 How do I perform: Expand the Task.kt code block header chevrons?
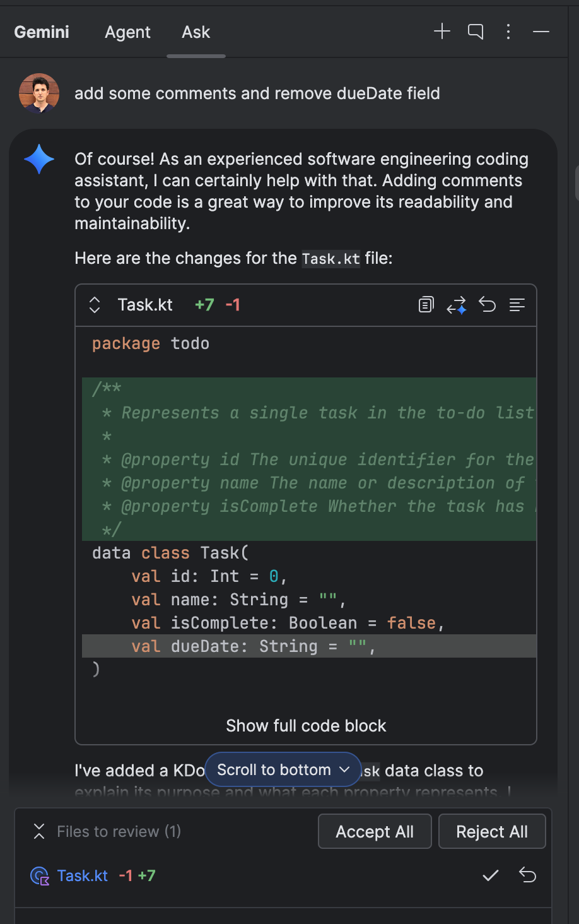(x=93, y=305)
